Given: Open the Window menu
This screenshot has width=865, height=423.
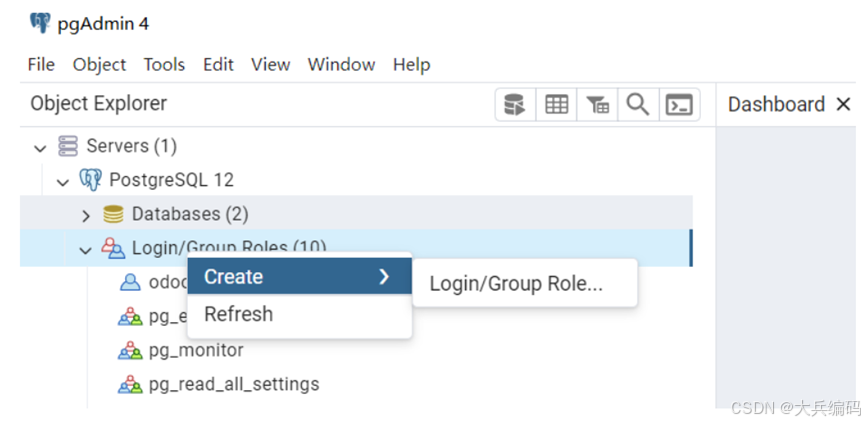Looking at the screenshot, I should pos(341,65).
